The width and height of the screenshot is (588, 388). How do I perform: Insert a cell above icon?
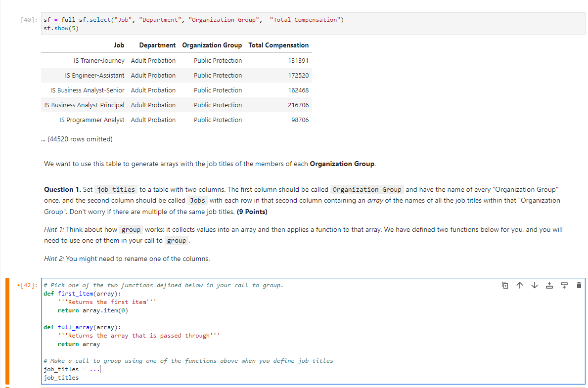(x=549, y=285)
